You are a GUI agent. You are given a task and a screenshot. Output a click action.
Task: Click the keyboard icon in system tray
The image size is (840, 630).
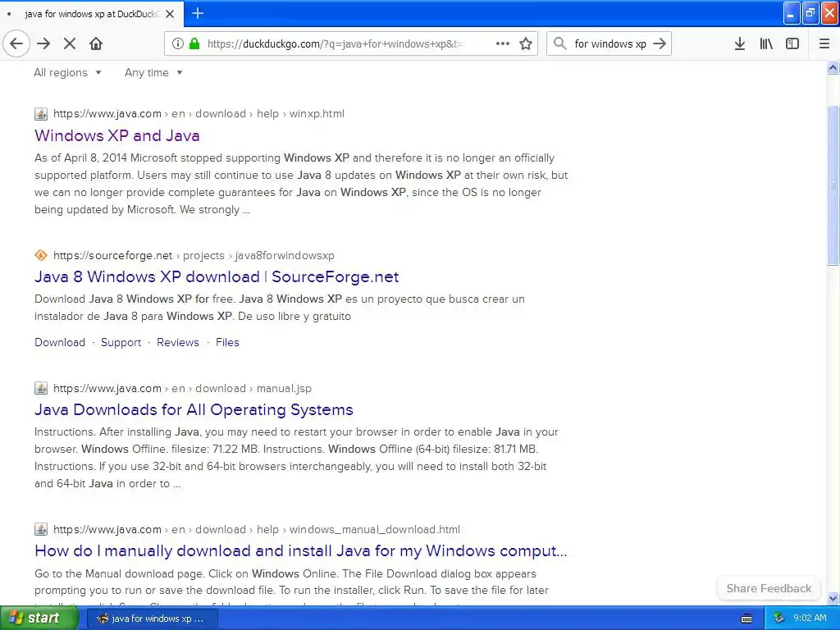(746, 619)
